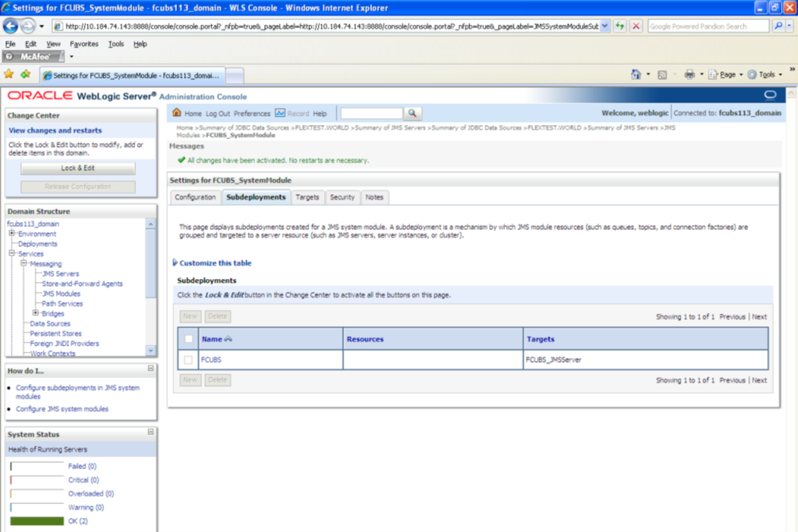Click the Failed (0) health bar

pyautogui.click(x=37, y=466)
